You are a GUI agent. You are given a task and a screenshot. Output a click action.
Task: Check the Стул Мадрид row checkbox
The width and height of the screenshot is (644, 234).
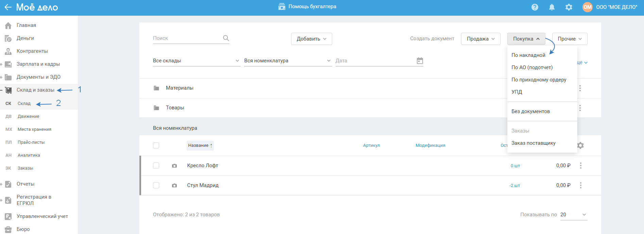coord(156,185)
